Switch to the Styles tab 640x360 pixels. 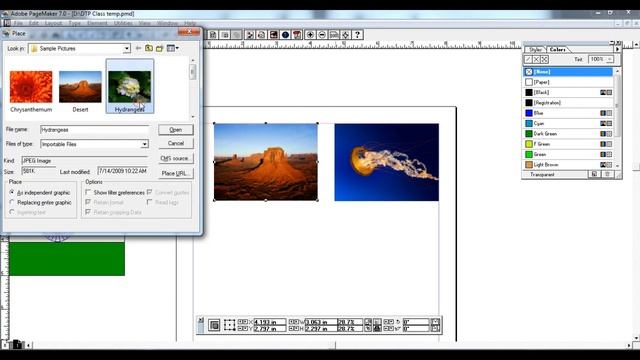click(535, 49)
